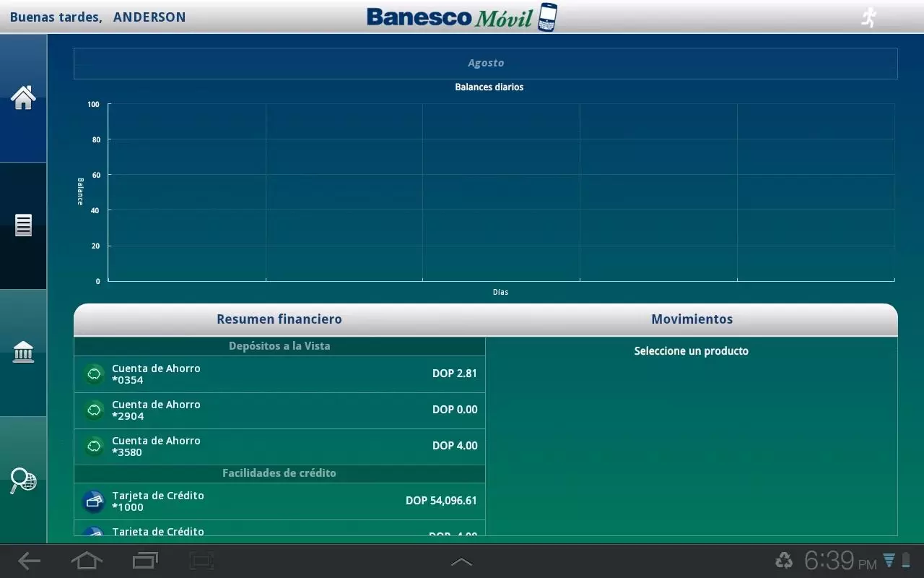Tap the Depósitos a la Vista header
Viewport: 924px width, 578px height.
tap(279, 346)
